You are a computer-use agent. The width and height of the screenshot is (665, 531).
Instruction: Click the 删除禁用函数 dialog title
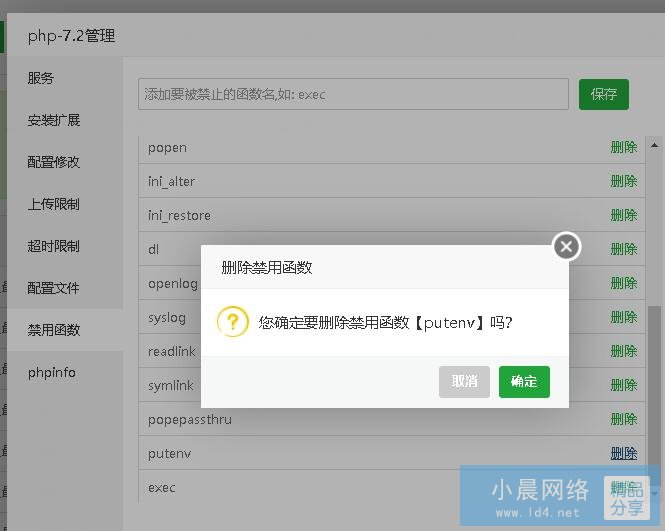(267, 268)
